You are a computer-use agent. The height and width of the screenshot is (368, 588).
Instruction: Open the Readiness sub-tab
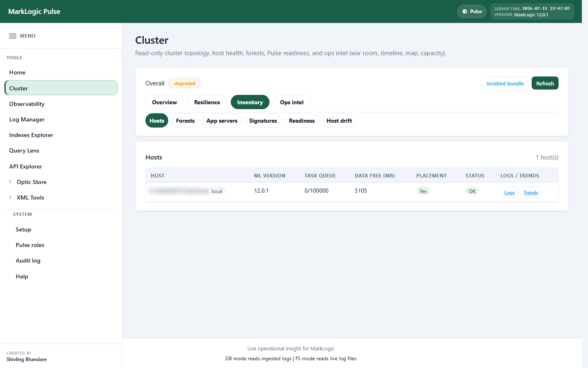pos(302,121)
